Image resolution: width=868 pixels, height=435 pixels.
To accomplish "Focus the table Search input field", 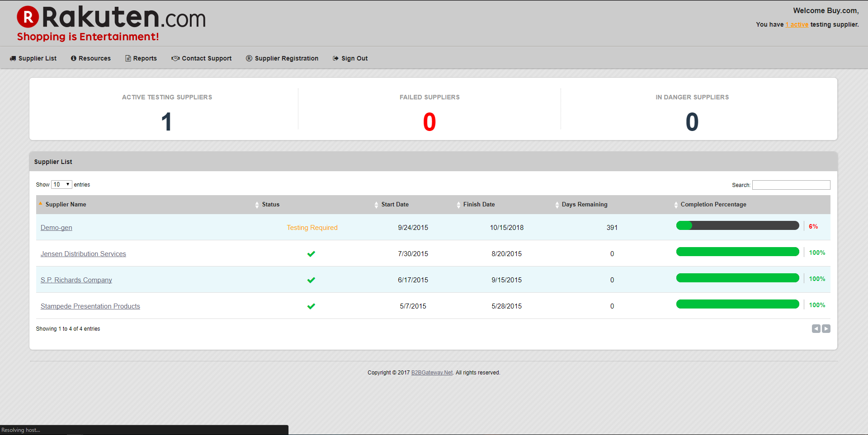I will tap(791, 185).
